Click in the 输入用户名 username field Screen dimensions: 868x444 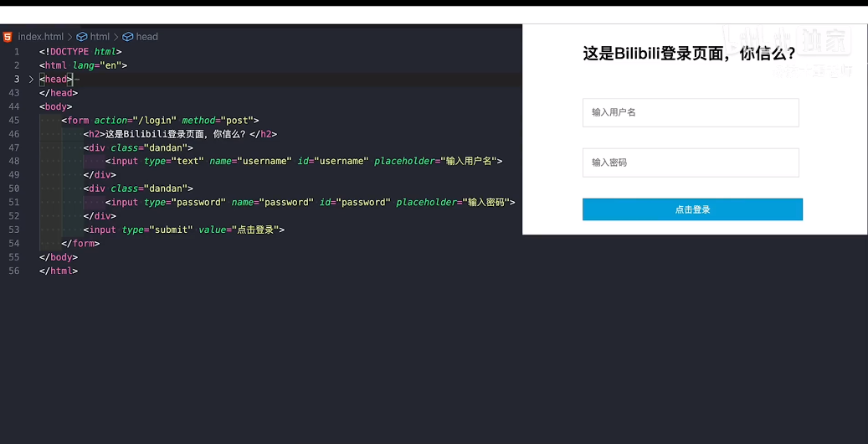691,112
